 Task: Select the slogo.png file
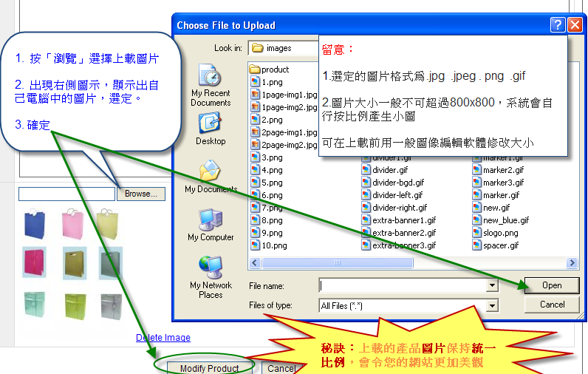click(x=501, y=233)
